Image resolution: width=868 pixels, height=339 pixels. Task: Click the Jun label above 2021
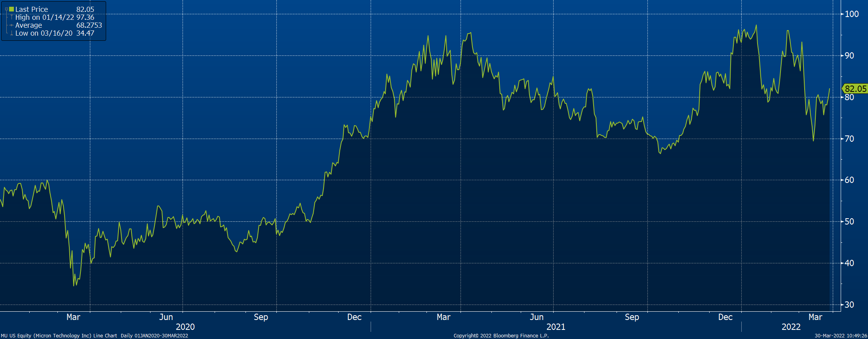coord(537,317)
